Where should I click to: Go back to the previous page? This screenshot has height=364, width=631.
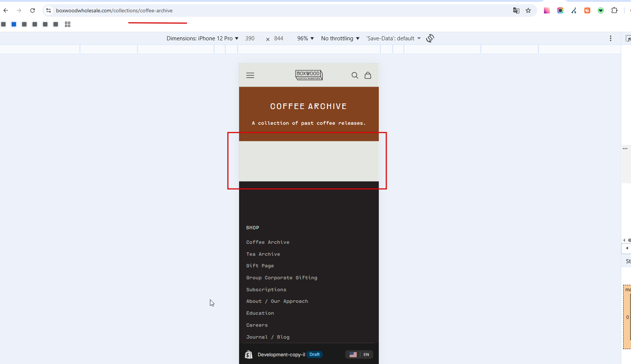(x=6, y=10)
